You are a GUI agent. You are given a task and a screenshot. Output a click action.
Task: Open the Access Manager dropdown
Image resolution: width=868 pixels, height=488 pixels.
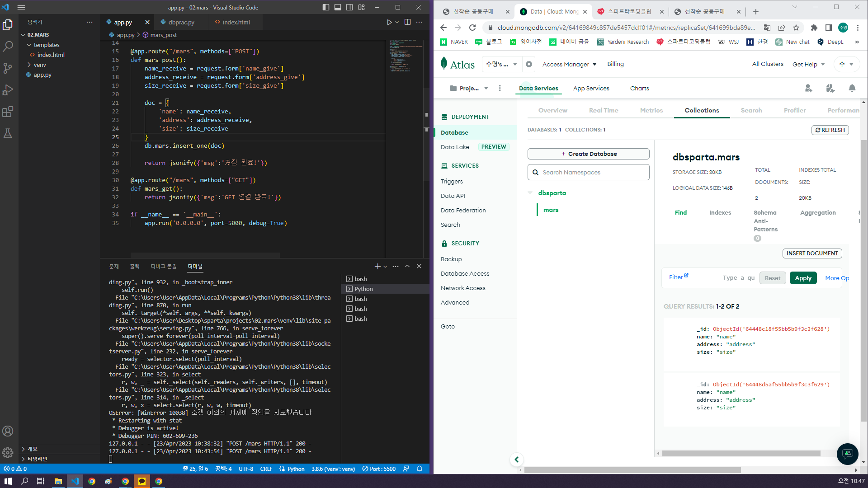[569, 64]
